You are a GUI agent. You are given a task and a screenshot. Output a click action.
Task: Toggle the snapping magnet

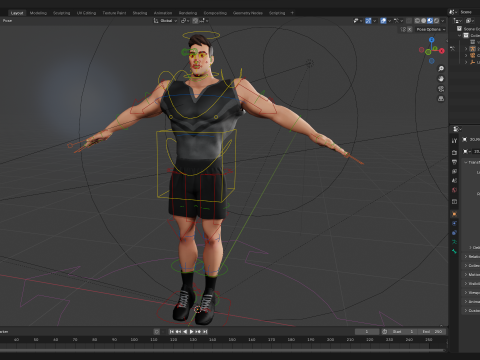(x=196, y=21)
